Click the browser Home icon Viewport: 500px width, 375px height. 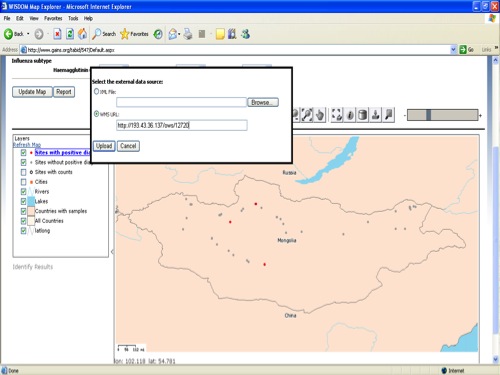82,34
